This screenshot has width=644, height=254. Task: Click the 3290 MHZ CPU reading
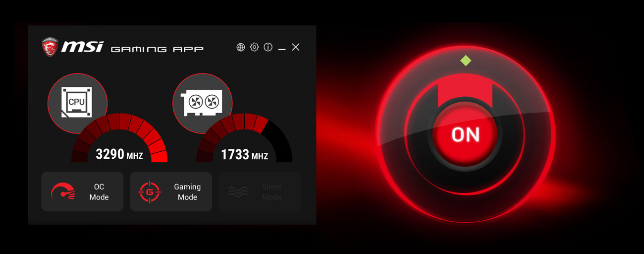pos(119,154)
